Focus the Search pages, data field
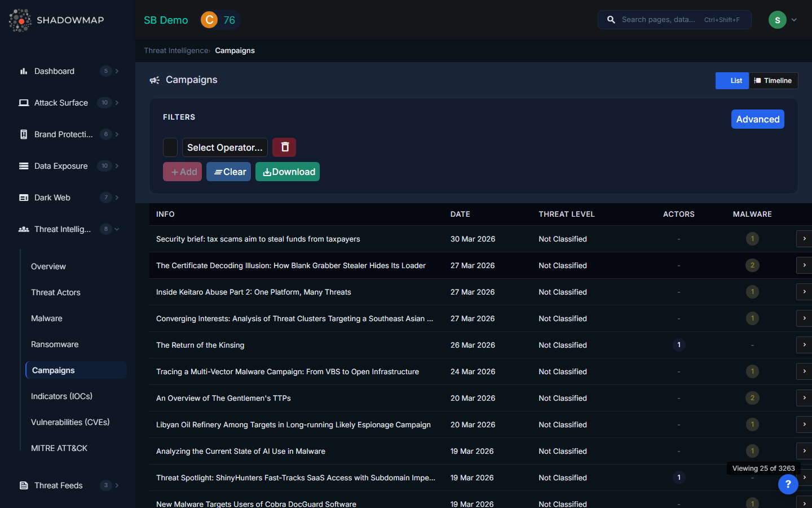812x508 pixels. [659, 20]
